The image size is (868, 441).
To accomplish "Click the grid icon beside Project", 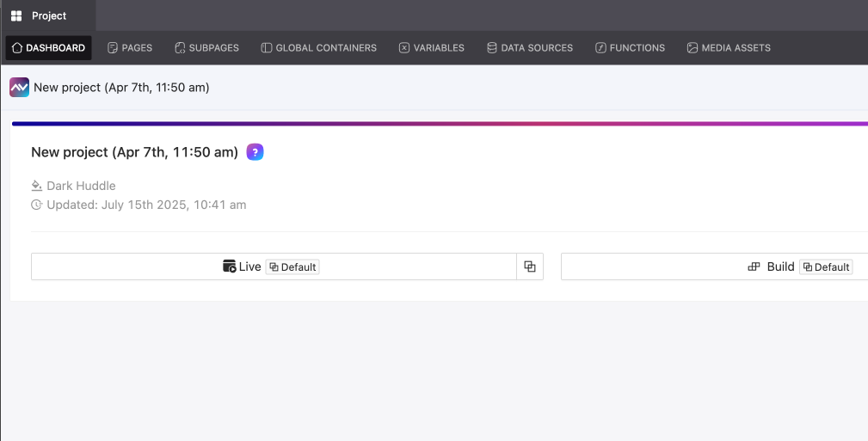I will (16, 15).
